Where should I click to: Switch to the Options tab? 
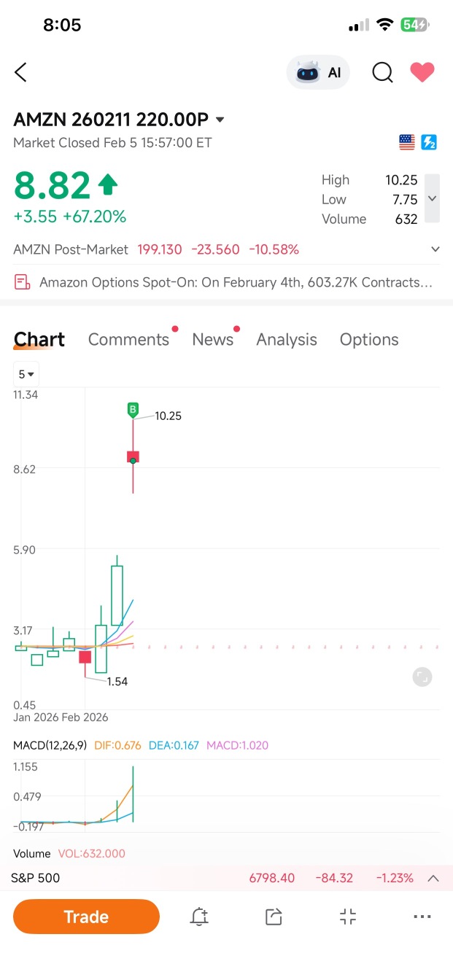pos(369,339)
